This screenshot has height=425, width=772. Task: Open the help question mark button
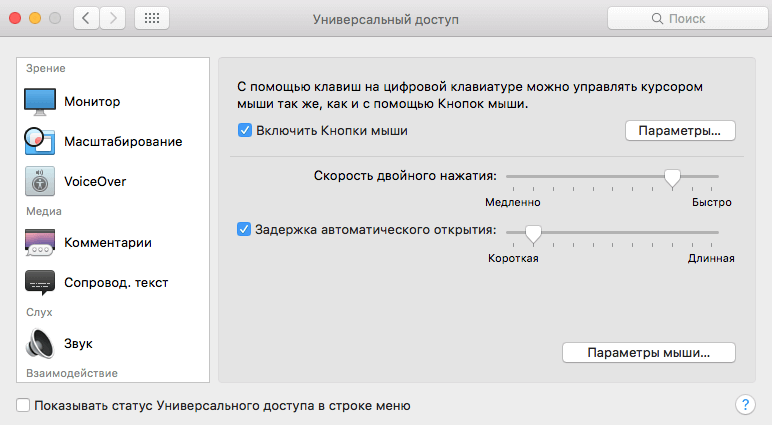pos(745,405)
